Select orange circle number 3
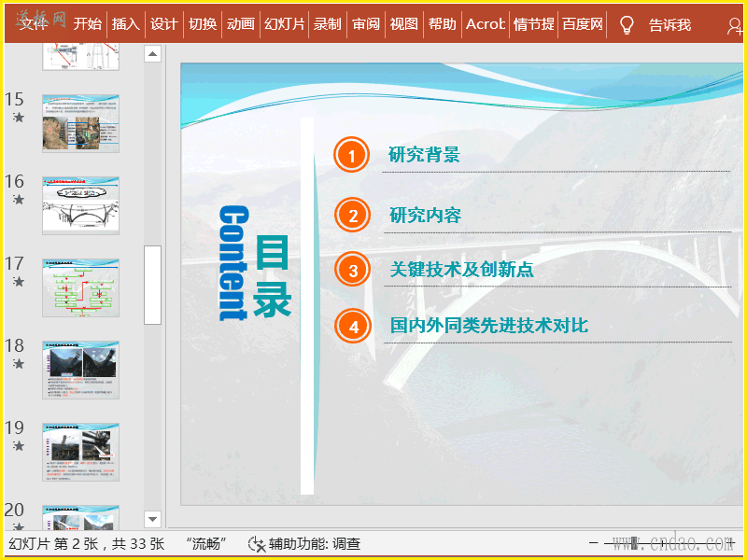Viewport: 747px width, 560px height. pos(353,270)
